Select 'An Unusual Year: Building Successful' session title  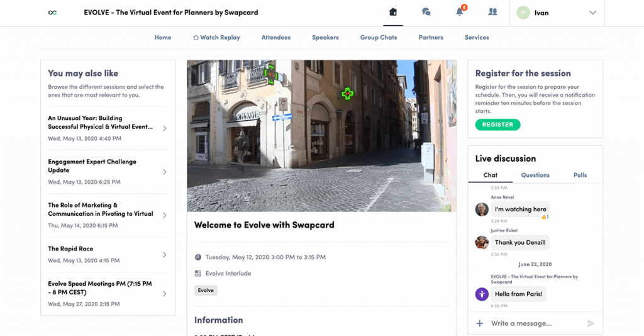tap(100, 123)
